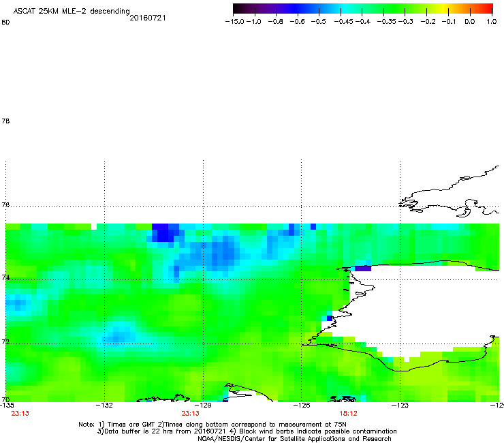Click the color bar label '-1.0'
Screen dimensions: 504x443
tap(254, 22)
